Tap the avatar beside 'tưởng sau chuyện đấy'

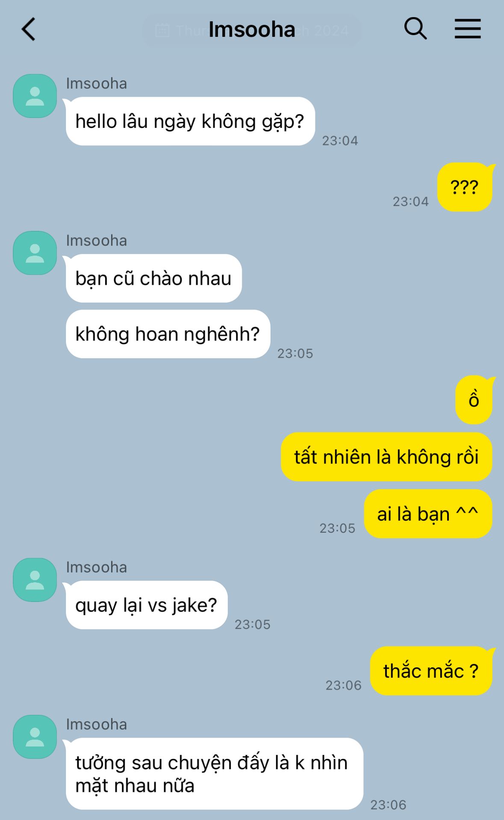click(35, 737)
